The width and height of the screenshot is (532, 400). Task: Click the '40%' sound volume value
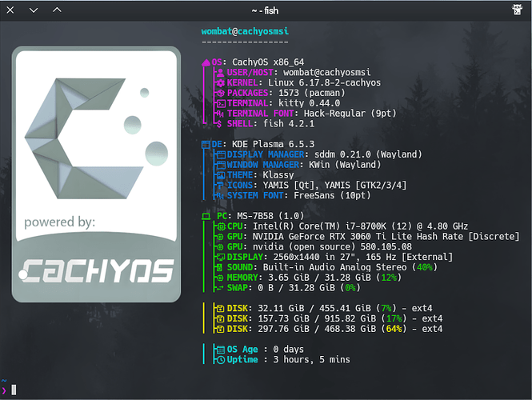[425, 267]
